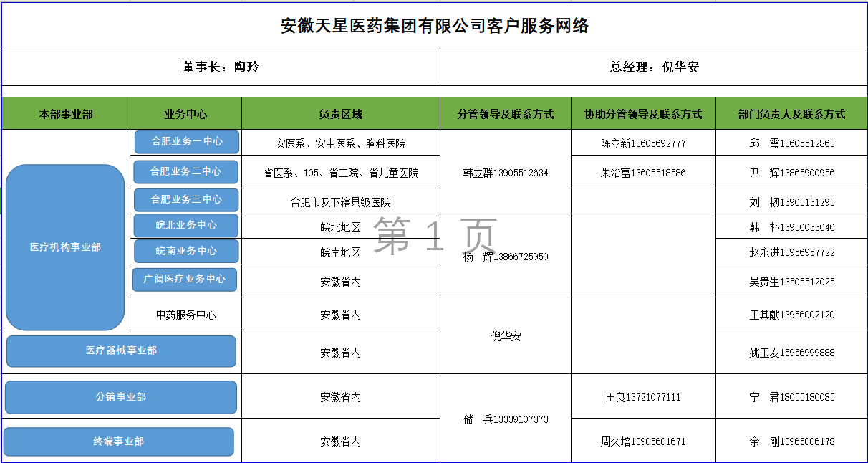Select cell 韩立群13905512634
The width and height of the screenshot is (868, 463).
(506, 173)
